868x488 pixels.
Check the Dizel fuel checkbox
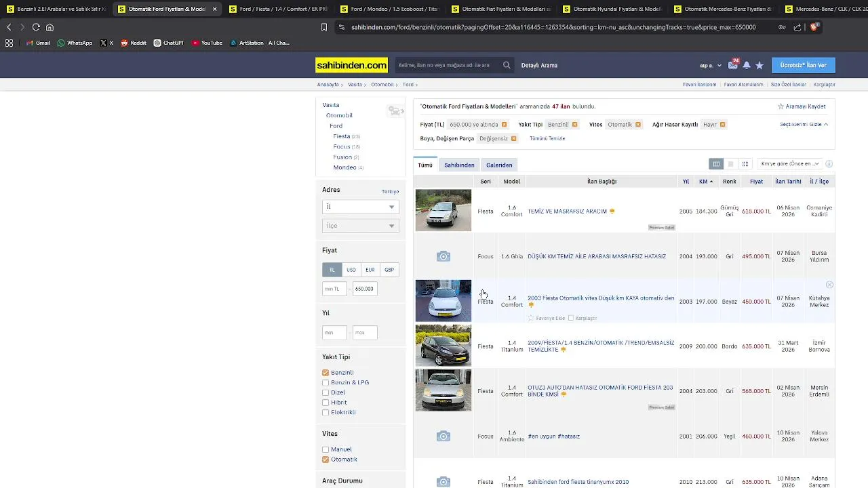(x=325, y=392)
